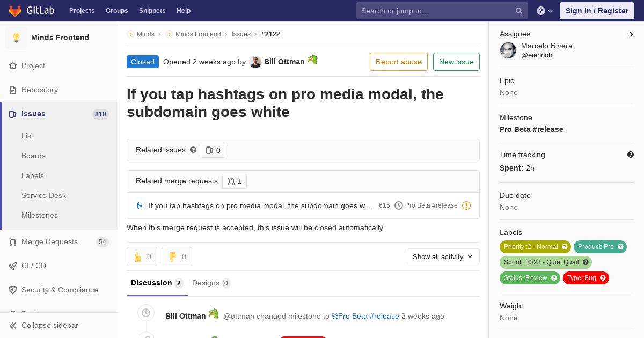Switch to the Designs tab
The height and width of the screenshot is (338, 644).
click(x=211, y=283)
